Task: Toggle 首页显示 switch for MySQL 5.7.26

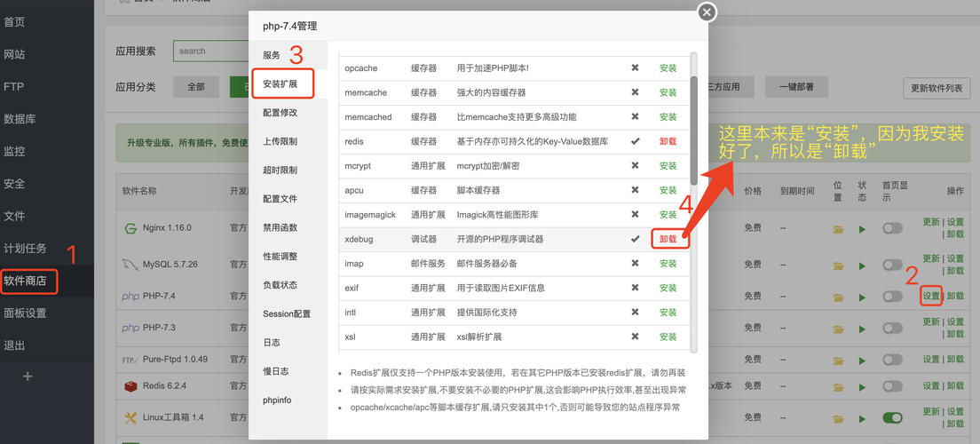Action: [892, 266]
